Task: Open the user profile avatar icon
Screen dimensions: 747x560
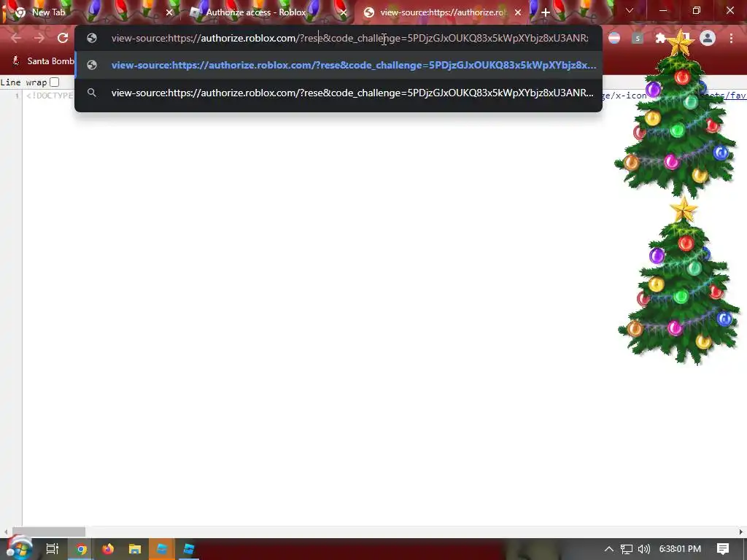Action: 708,38
